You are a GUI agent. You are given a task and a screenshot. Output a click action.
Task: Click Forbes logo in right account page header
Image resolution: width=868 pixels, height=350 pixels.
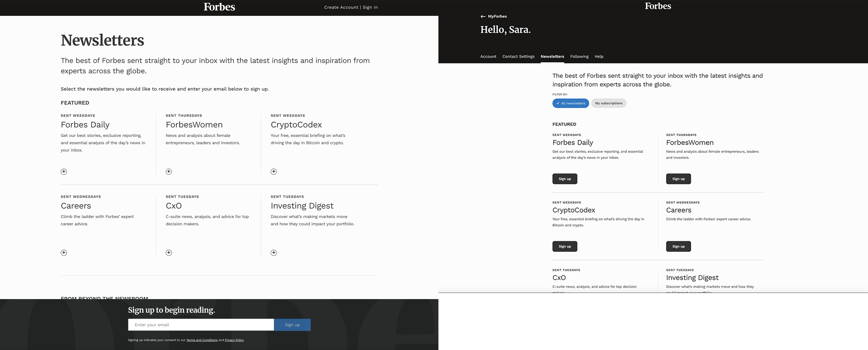(x=658, y=6)
